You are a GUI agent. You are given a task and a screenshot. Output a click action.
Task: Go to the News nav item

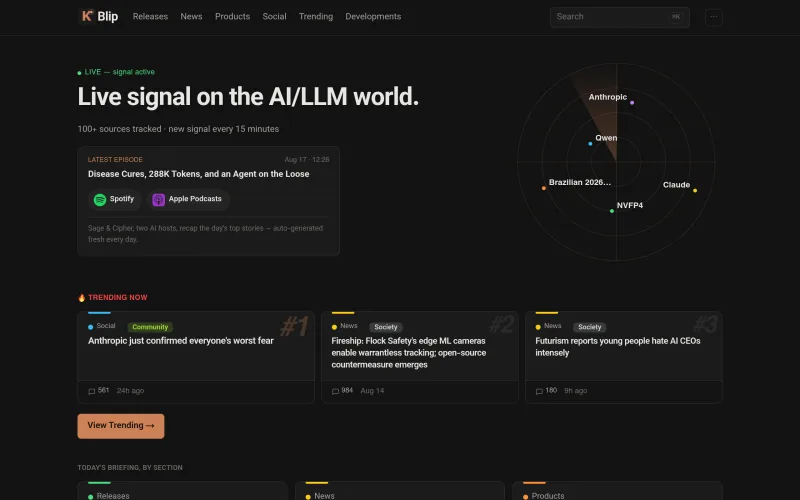point(191,16)
